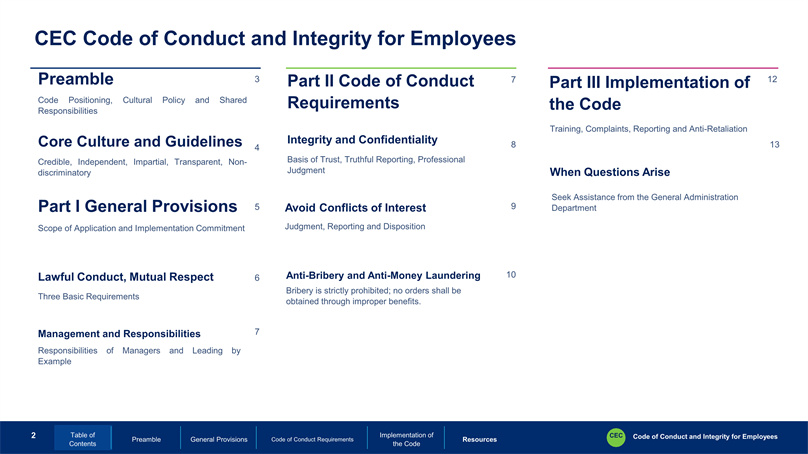Viewport: 808px width, 454px height.
Task: Click 'Bribery is strictly prohibited' description text
Action: [374, 296]
